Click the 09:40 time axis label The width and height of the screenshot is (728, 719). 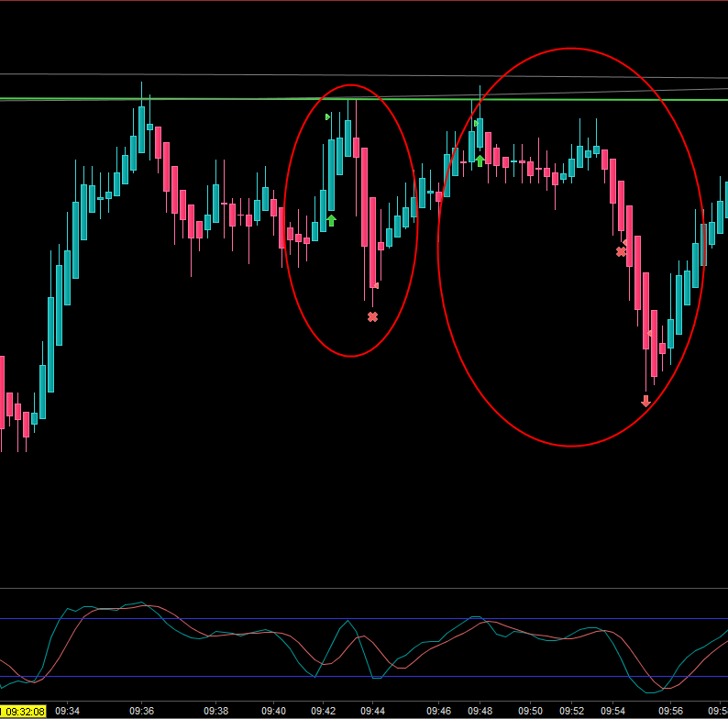point(273,711)
